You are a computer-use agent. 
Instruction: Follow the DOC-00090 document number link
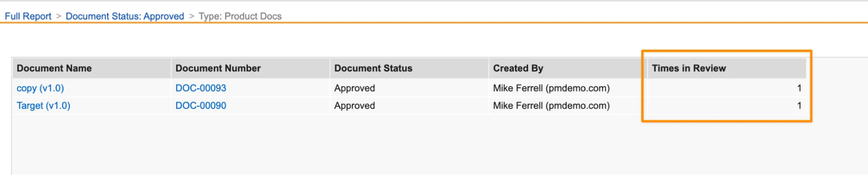[201, 106]
